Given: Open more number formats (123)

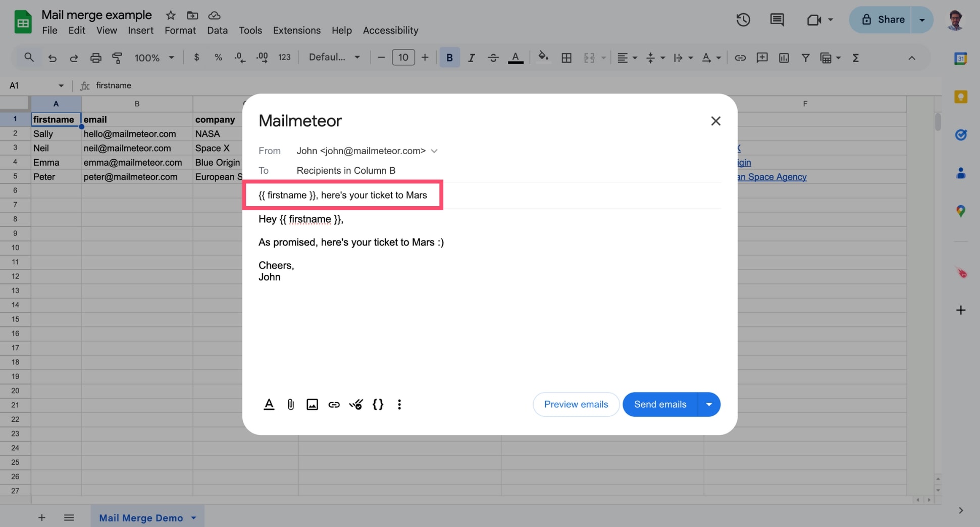Looking at the screenshot, I should click(284, 58).
